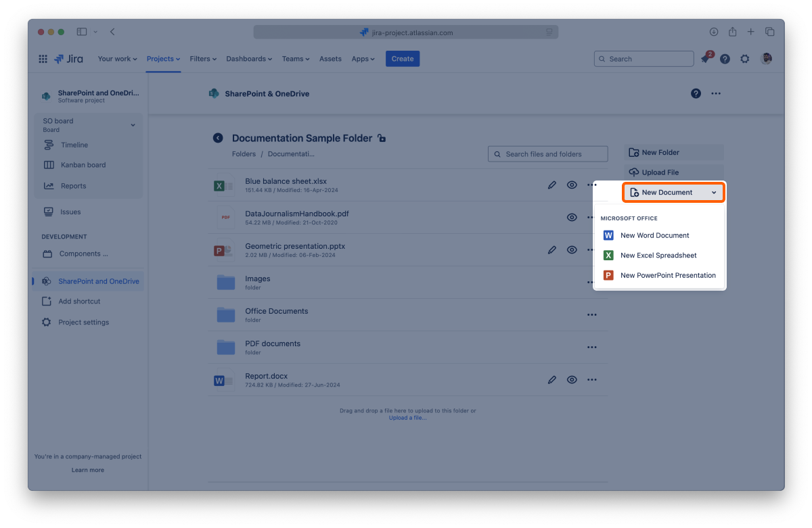Viewport: 812px width, 528px height.
Task: Preview DataJournalismHandbook.pdf with the eye icon
Action: tap(572, 217)
